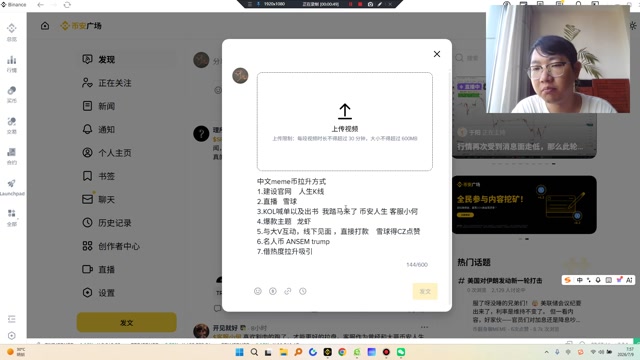Open 交易 trade in left rail
The image size is (640, 360).
[12, 125]
